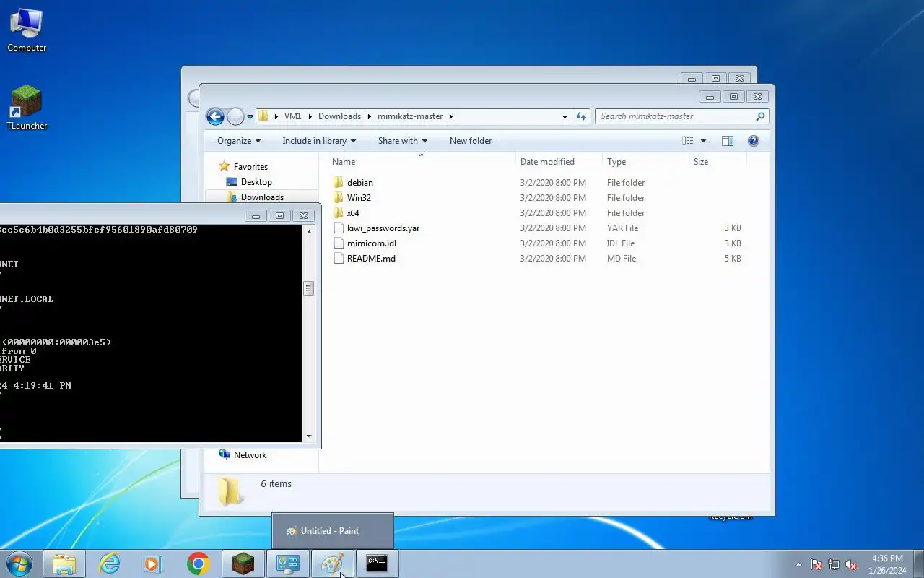
Task: Select Untitled - Paint window preview
Action: [333, 531]
